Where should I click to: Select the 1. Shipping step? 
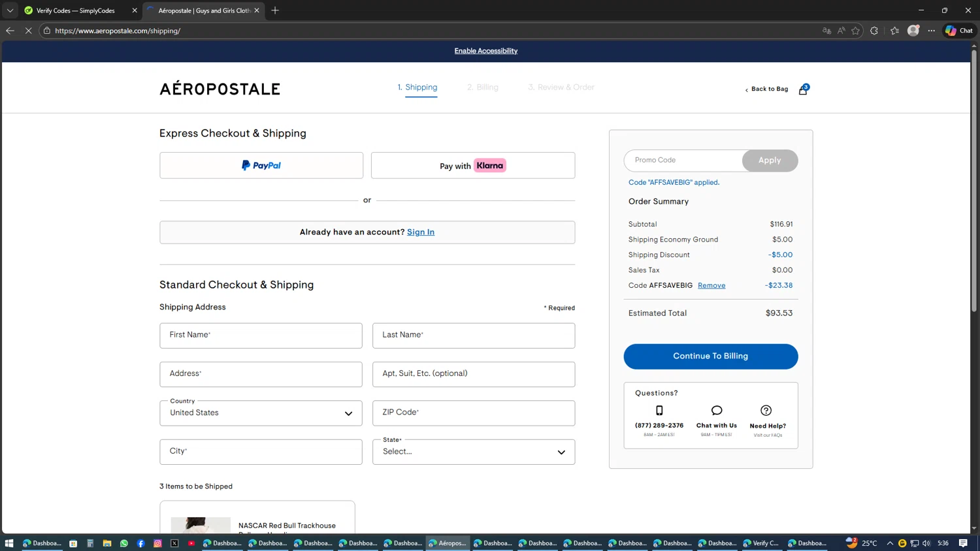417,87
